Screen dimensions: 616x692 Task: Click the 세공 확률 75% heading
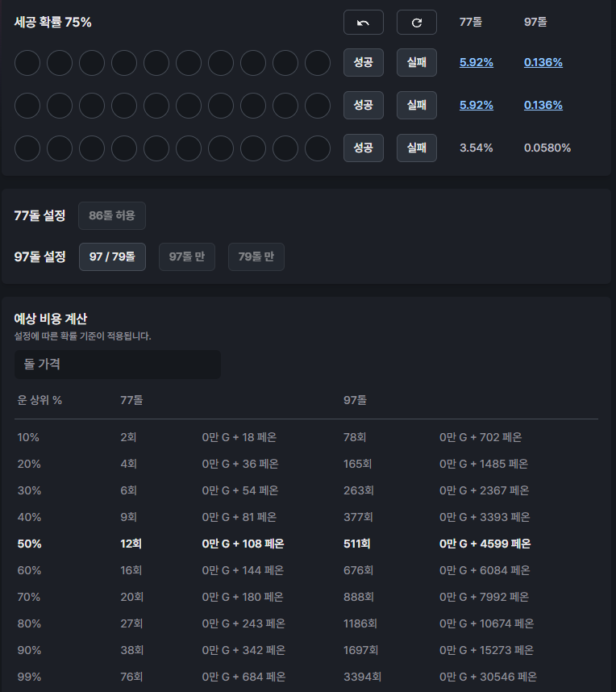pos(53,22)
